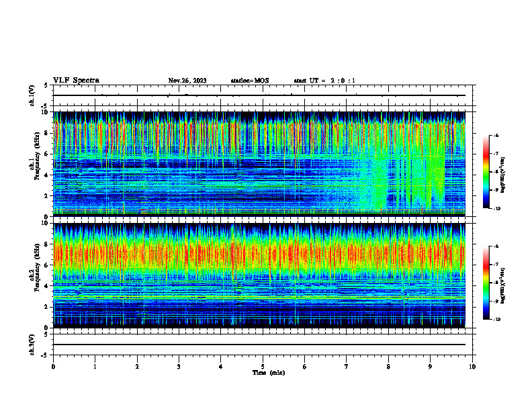Click the "Nov.26, 2023" date label
532x411 pixels.
click(x=187, y=81)
